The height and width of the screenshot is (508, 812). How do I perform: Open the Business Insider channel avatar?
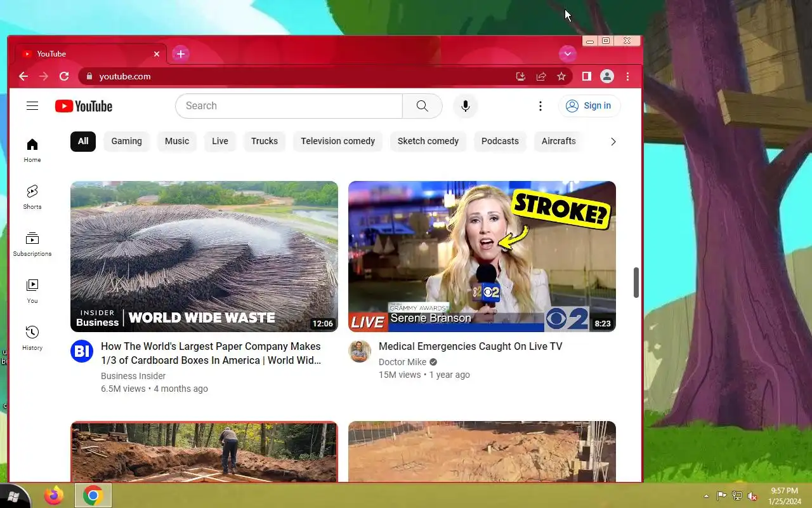pos(82,351)
